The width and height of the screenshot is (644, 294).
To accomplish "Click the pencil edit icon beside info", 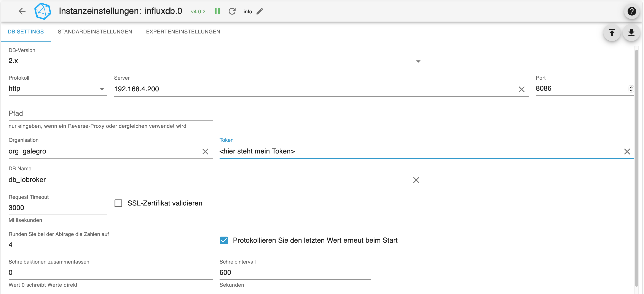I will coord(260,11).
